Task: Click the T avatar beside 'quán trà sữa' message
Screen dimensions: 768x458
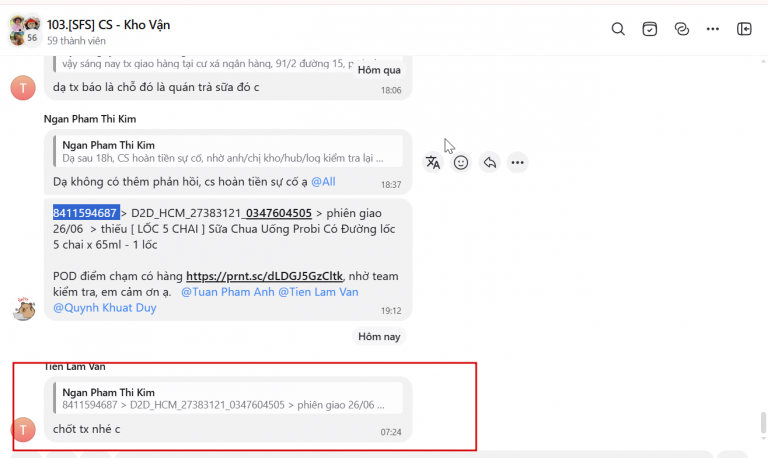Action: pos(23,88)
